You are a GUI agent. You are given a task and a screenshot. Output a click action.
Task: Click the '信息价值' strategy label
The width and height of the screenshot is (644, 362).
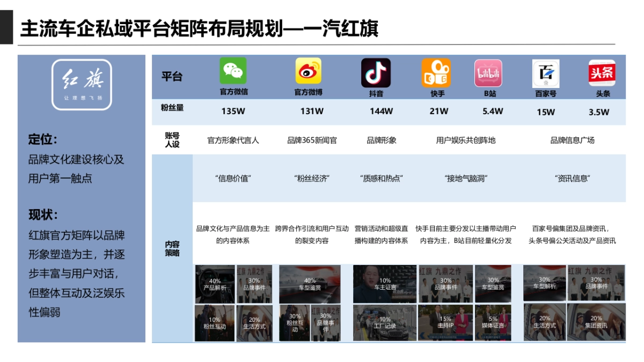(x=231, y=178)
